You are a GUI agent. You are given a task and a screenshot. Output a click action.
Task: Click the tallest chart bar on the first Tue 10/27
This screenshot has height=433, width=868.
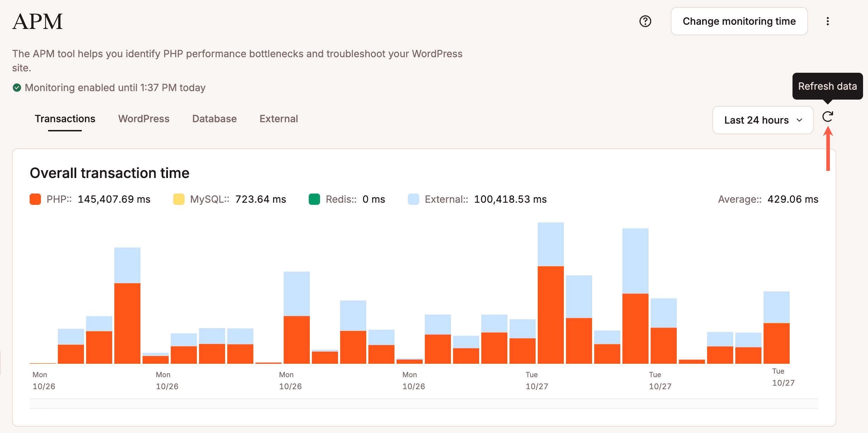pyautogui.click(x=551, y=293)
